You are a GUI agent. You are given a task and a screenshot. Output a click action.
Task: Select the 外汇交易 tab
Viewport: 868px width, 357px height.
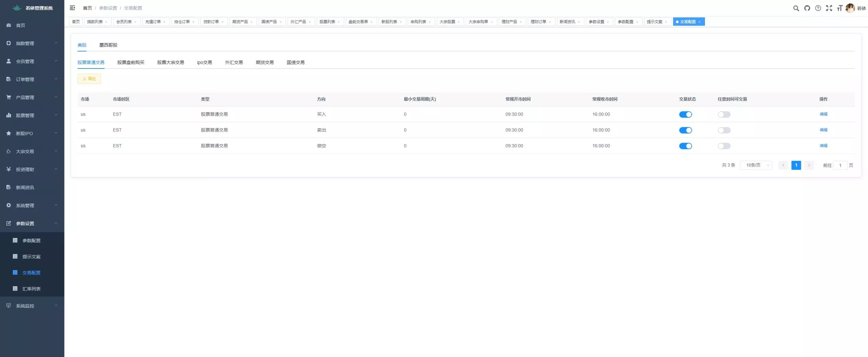point(234,62)
